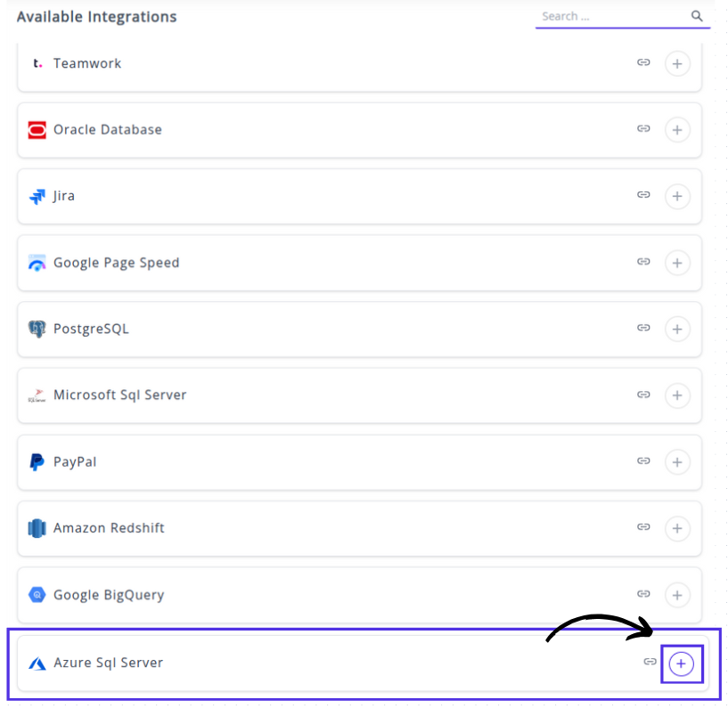Select the Jira integration name
This screenshot has width=728, height=708.
click(64, 196)
